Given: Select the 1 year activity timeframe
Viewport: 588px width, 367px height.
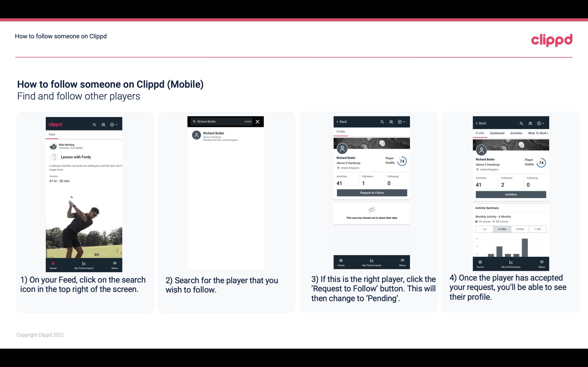Looking at the screenshot, I should coord(484,229).
